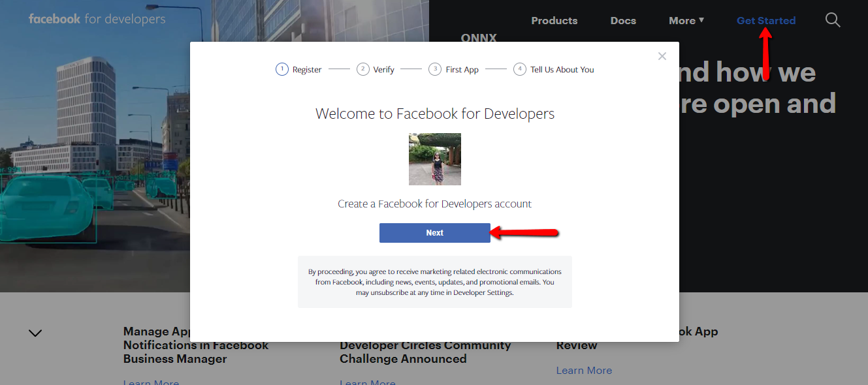
Task: Select the Tell Us About You step
Action: pyautogui.click(x=554, y=69)
